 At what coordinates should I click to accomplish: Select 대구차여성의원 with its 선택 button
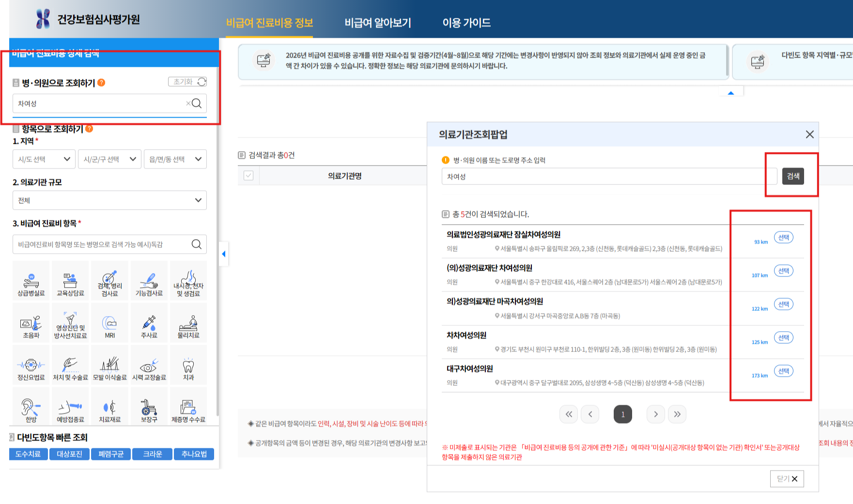[784, 371]
